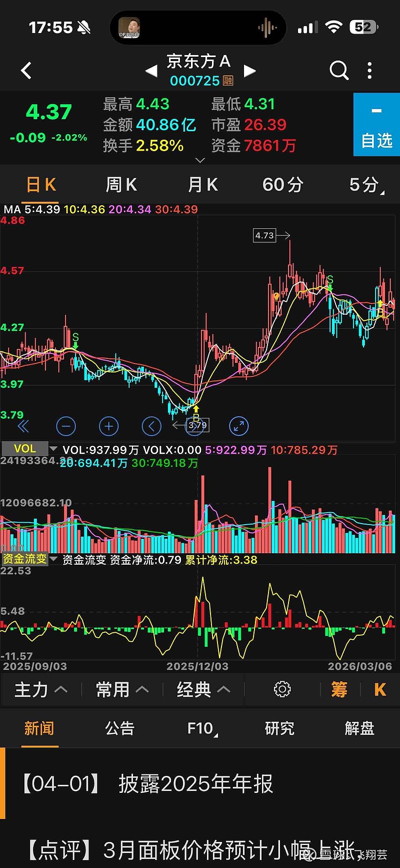Tap 金额 40.86亿 value
Screen dimensions: 400x868
point(165,125)
